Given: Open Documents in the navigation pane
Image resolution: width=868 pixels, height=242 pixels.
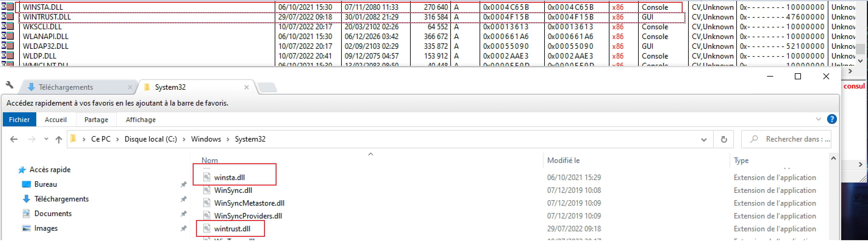Looking at the screenshot, I should coord(53,214).
